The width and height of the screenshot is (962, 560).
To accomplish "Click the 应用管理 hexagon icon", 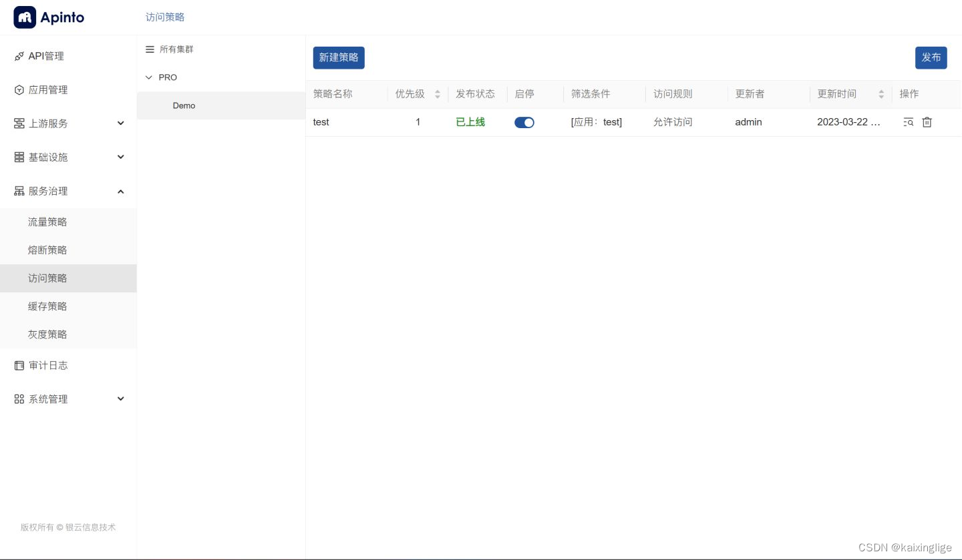I will tap(19, 90).
